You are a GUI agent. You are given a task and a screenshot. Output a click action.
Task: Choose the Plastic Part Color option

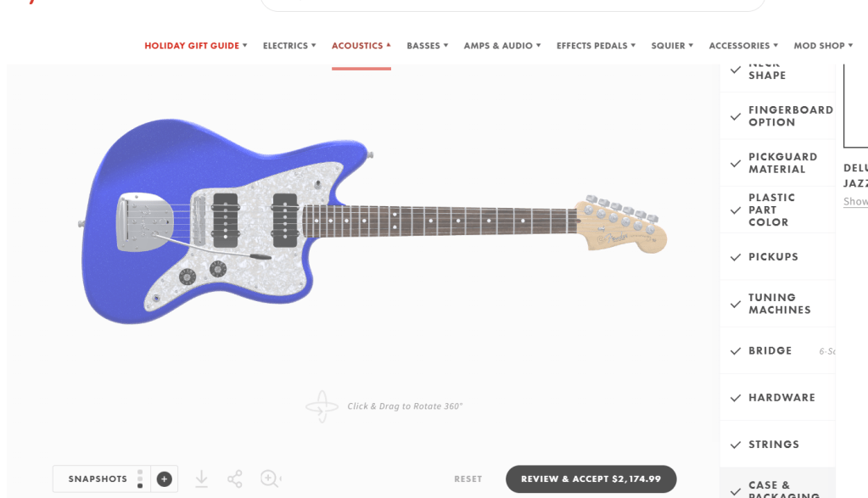click(777, 210)
